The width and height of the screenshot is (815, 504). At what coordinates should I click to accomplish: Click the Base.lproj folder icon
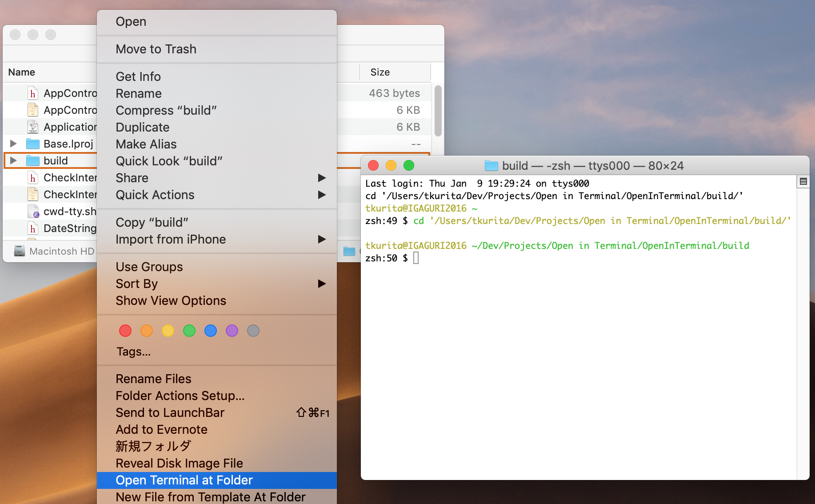pos(33,144)
